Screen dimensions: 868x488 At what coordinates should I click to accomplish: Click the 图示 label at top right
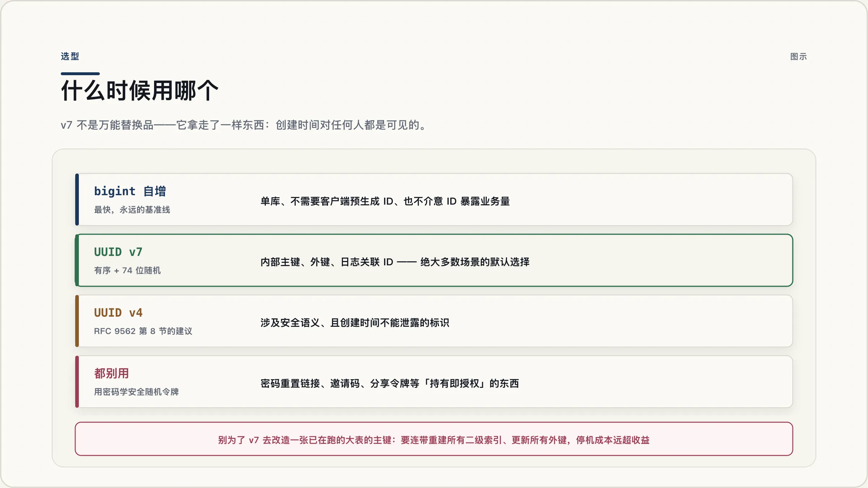coord(799,57)
